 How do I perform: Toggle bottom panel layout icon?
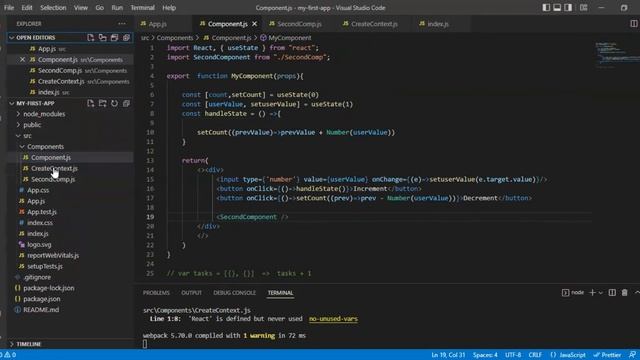[557, 8]
